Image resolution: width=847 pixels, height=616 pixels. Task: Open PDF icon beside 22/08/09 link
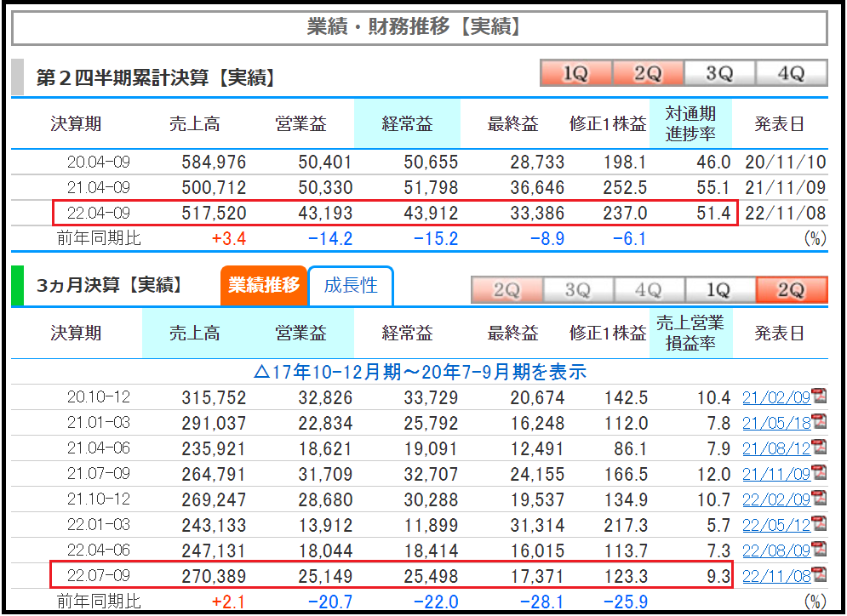point(820,548)
